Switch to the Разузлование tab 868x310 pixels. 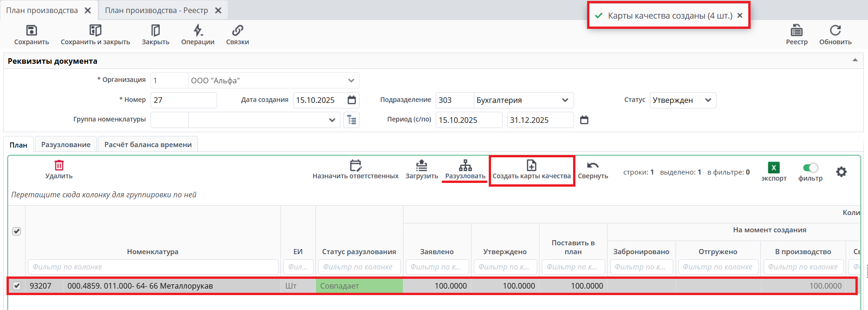[66, 144]
